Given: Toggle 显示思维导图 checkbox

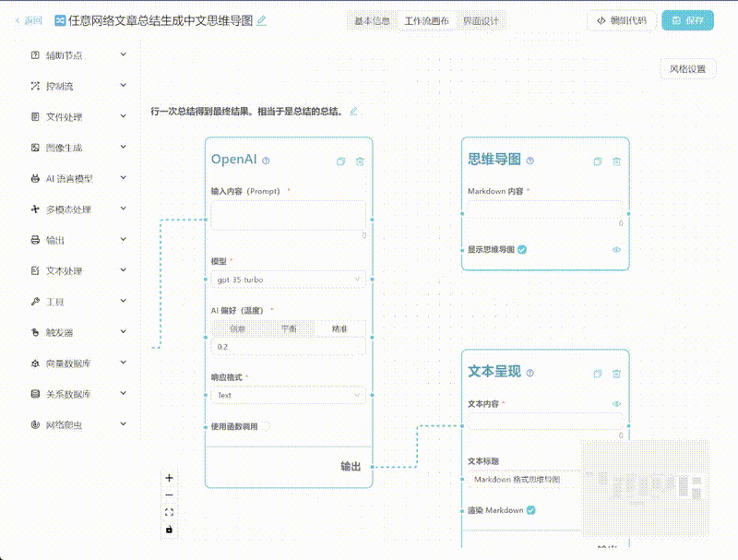Looking at the screenshot, I should 522,249.
